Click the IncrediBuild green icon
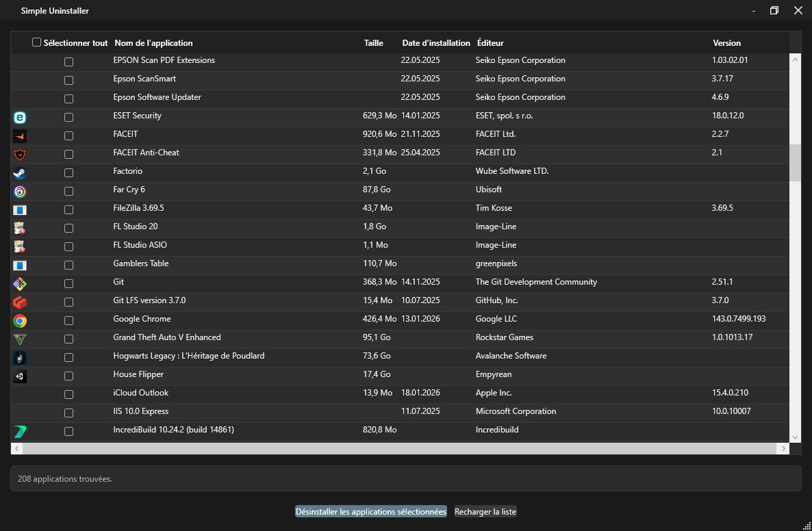The width and height of the screenshot is (812, 531). pos(20,432)
